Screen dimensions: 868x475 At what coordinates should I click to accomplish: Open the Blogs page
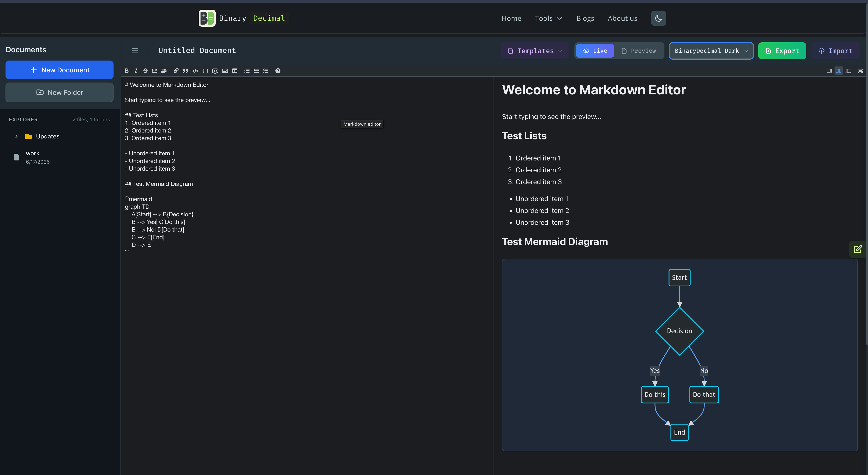tap(585, 18)
